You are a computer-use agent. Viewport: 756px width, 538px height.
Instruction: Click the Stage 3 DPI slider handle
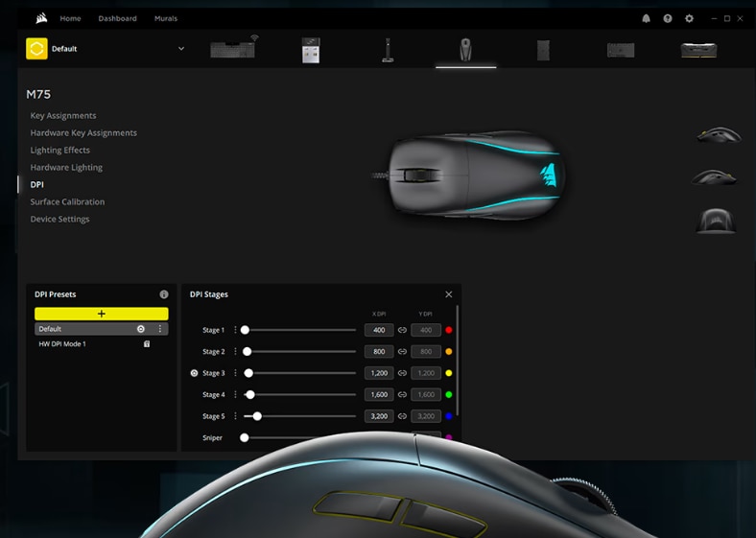tap(248, 373)
